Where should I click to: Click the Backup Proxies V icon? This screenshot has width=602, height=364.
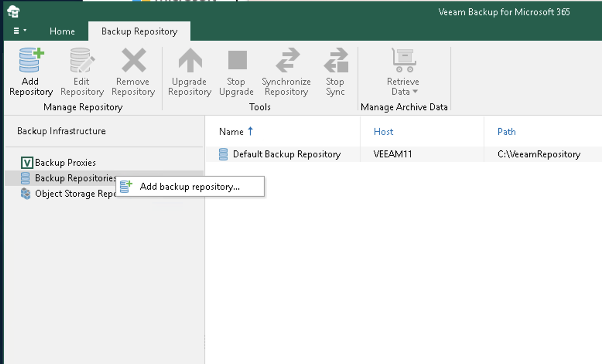(x=27, y=163)
